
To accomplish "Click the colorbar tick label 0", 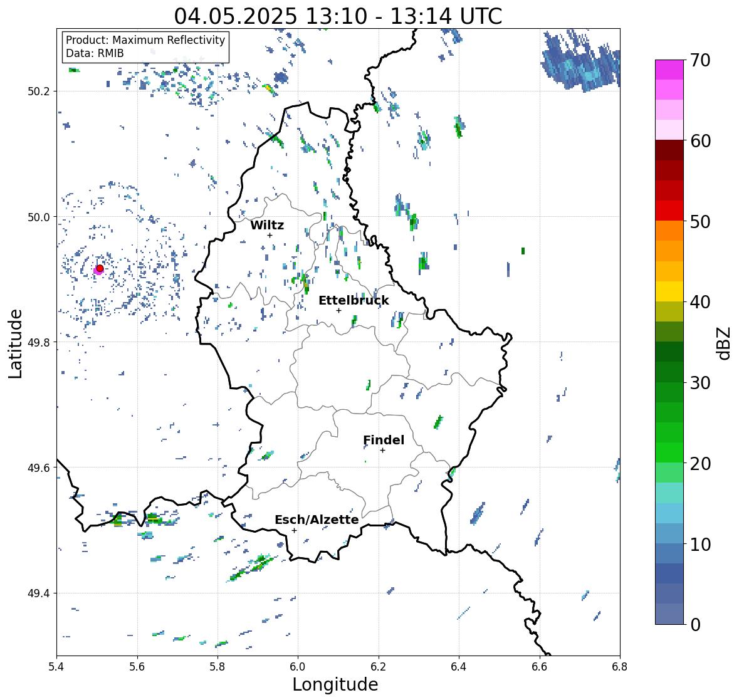I will [695, 625].
